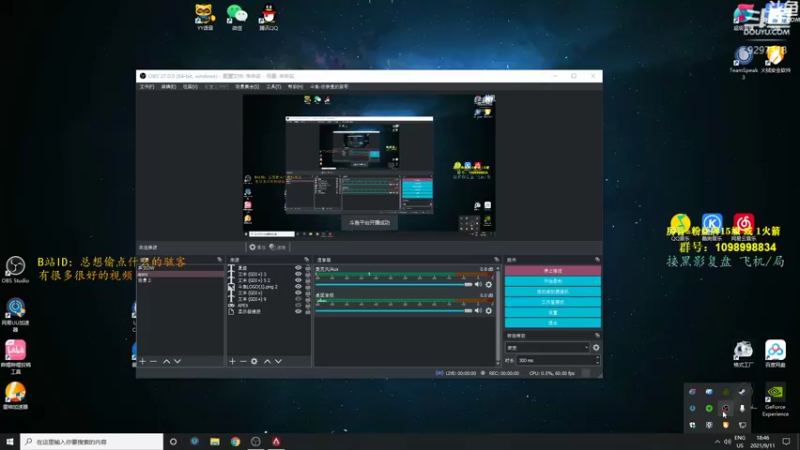The width and height of the screenshot is (800, 450).
Task: Open the scene transition type dropdown
Action: 547,347
